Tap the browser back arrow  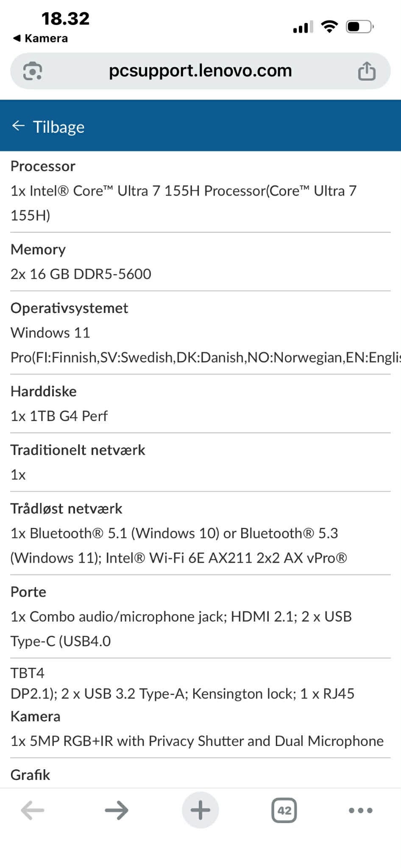[x=33, y=810]
